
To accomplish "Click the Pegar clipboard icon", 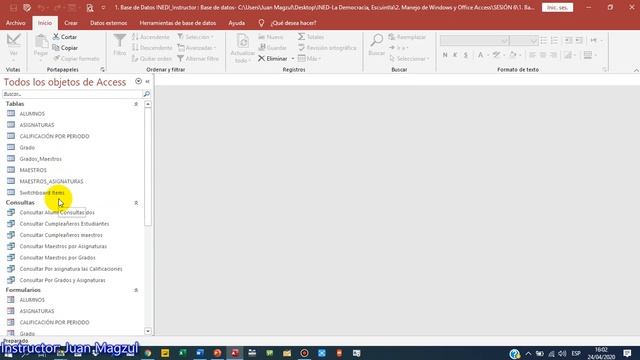I will [41, 42].
